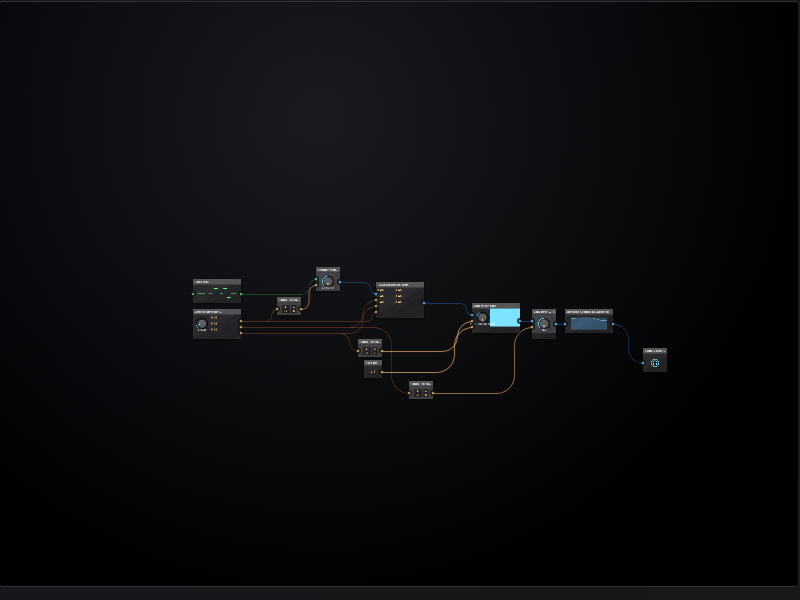Click blue input port of audio output node
The image size is (800, 600).
[643, 363]
